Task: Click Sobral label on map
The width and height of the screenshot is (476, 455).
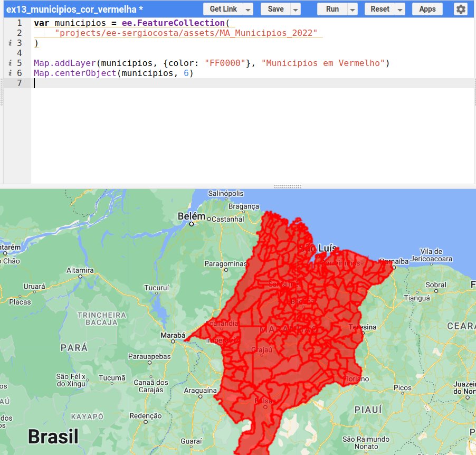Action: point(436,285)
